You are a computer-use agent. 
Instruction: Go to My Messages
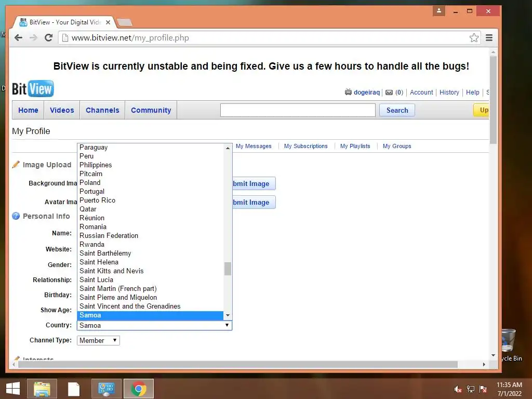pyautogui.click(x=254, y=146)
